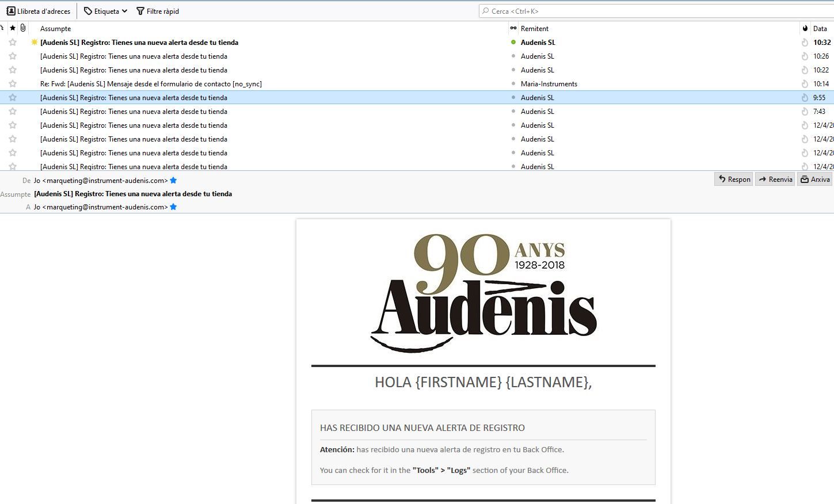Sort messages by the Assumpte column

[x=56, y=28]
